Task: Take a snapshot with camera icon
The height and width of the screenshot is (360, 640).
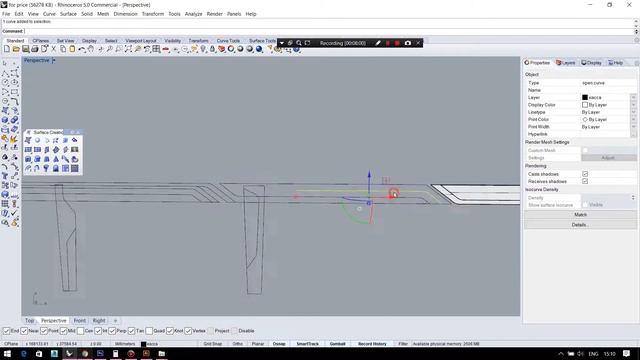Action: [x=407, y=43]
